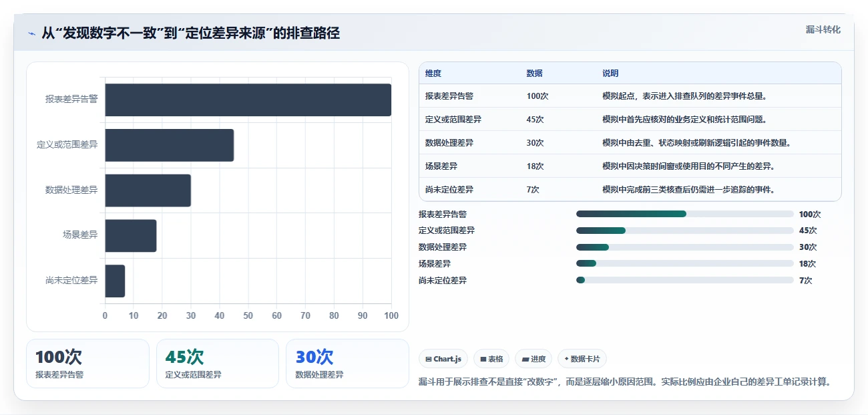
Task: Click the 场景差异 progress bar
Action: tap(684, 263)
